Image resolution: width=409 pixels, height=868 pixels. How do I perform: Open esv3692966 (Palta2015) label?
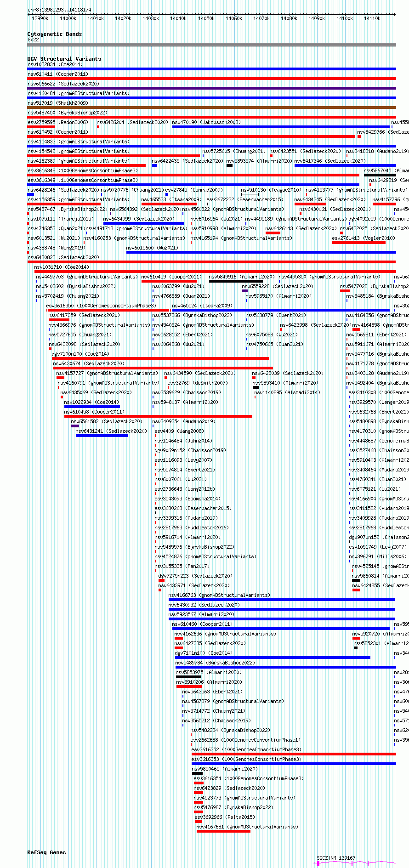pos(225,817)
